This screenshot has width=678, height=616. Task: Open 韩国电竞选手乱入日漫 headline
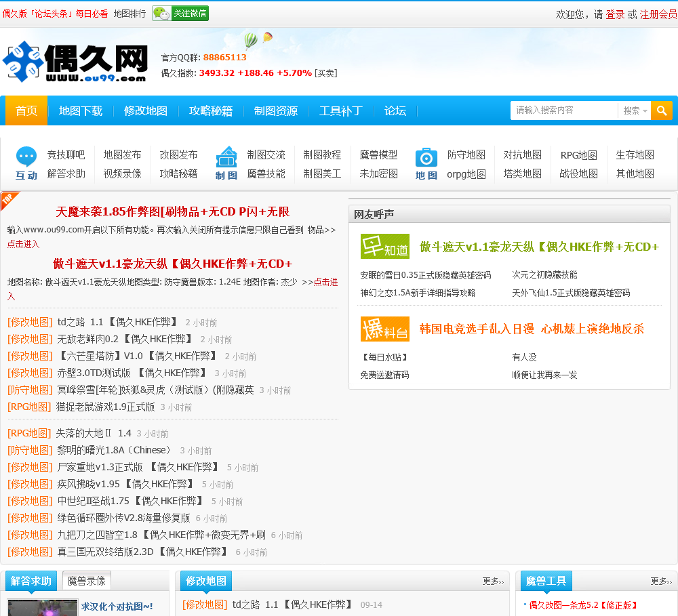click(x=532, y=329)
